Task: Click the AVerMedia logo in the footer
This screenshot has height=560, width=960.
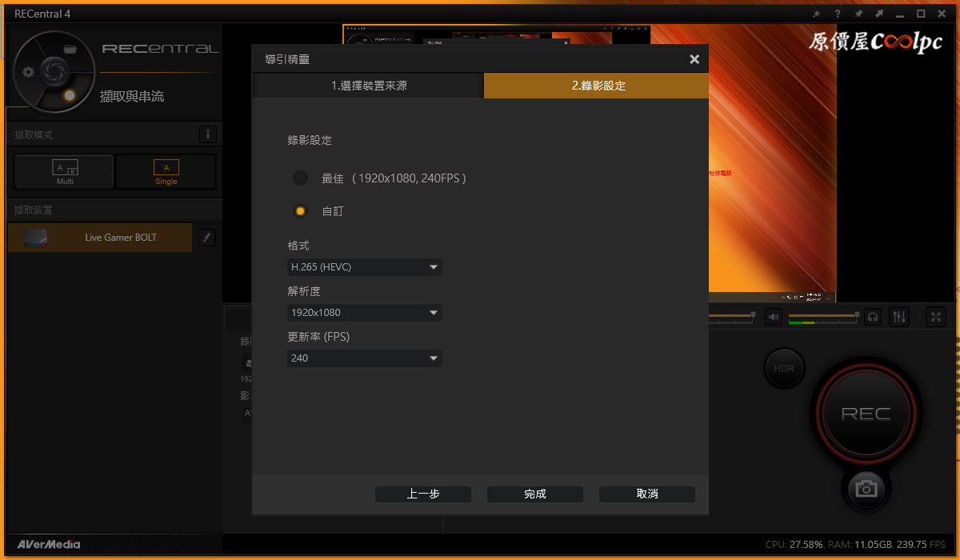Action: [49, 545]
